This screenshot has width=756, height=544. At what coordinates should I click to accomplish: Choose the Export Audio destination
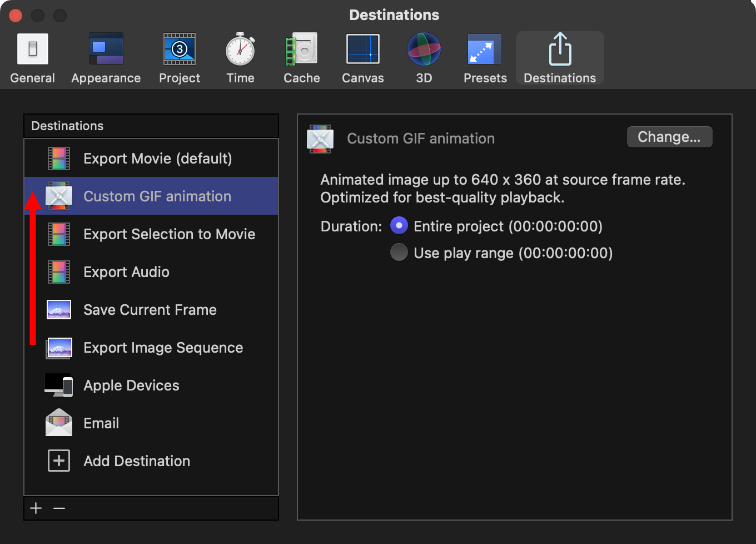click(x=126, y=272)
